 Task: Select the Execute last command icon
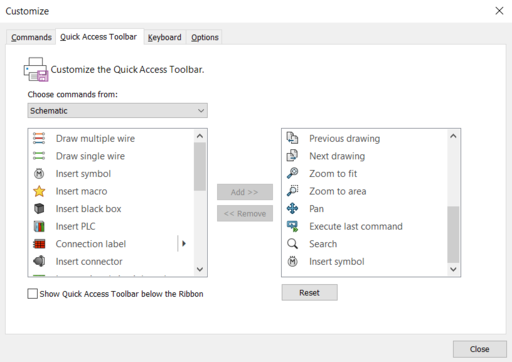(292, 226)
